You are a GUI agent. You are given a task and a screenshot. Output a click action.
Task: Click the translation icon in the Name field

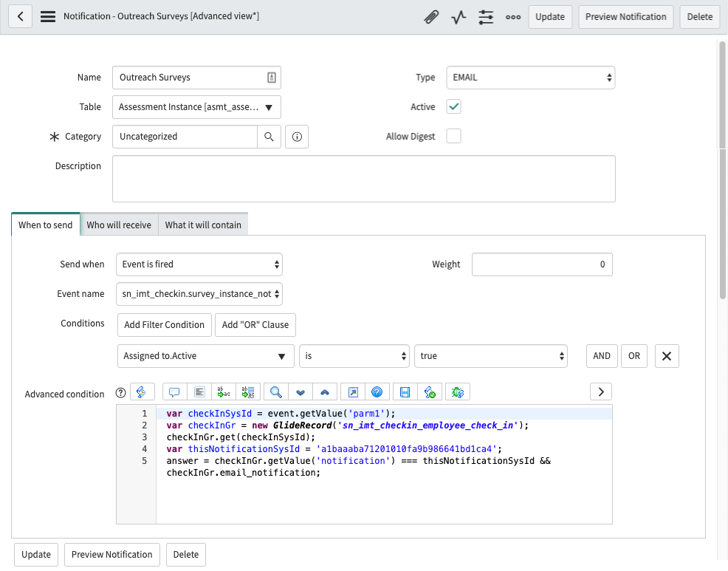click(x=272, y=78)
